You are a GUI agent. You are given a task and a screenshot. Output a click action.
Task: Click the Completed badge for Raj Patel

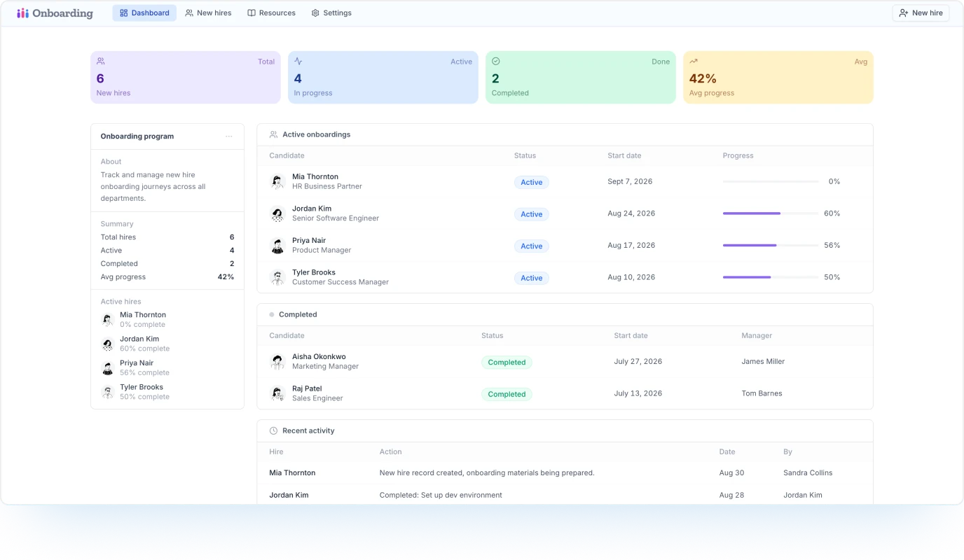click(x=507, y=394)
